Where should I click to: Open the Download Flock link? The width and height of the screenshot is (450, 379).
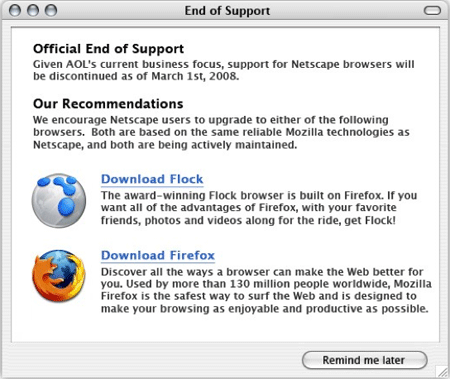[152, 179]
